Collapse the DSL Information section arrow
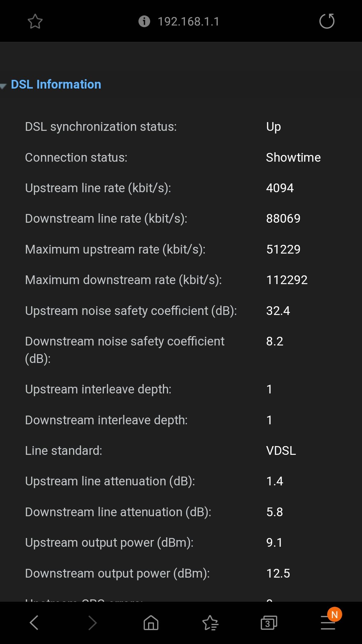 (3, 86)
